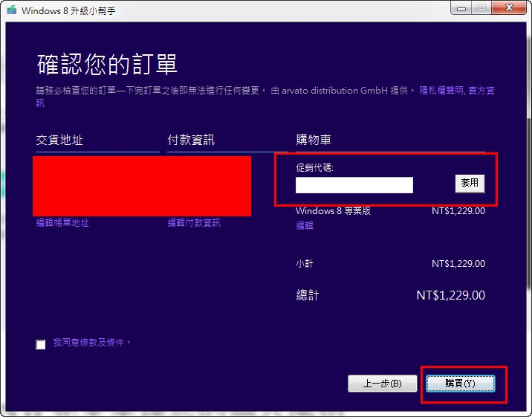
Task: Open the 隱私權聲明 privacy statement link
Action: (x=441, y=90)
